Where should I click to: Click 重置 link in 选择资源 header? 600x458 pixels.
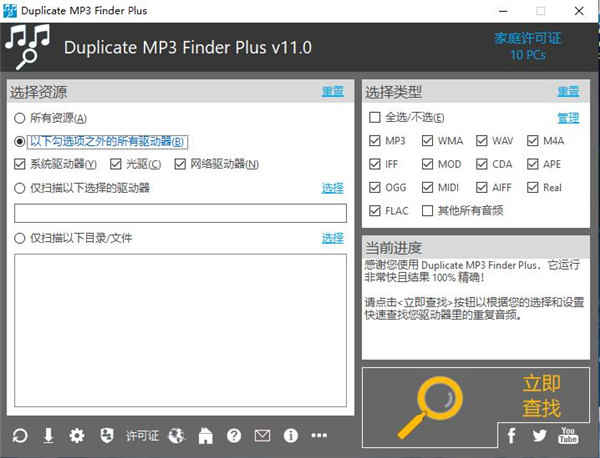tap(333, 91)
